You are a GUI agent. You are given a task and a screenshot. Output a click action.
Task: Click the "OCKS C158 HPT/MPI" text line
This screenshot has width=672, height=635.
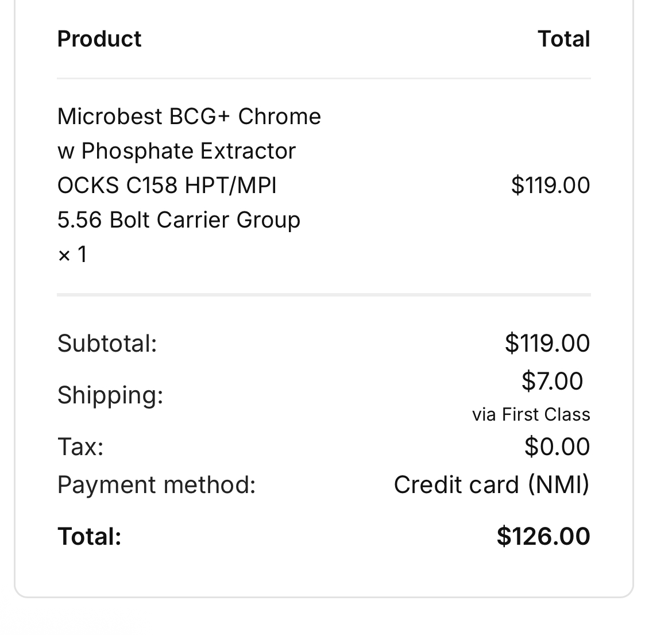[x=167, y=186]
